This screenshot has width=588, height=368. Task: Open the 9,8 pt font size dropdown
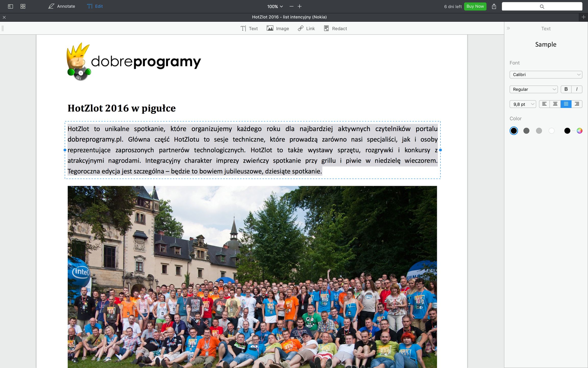pos(523,104)
